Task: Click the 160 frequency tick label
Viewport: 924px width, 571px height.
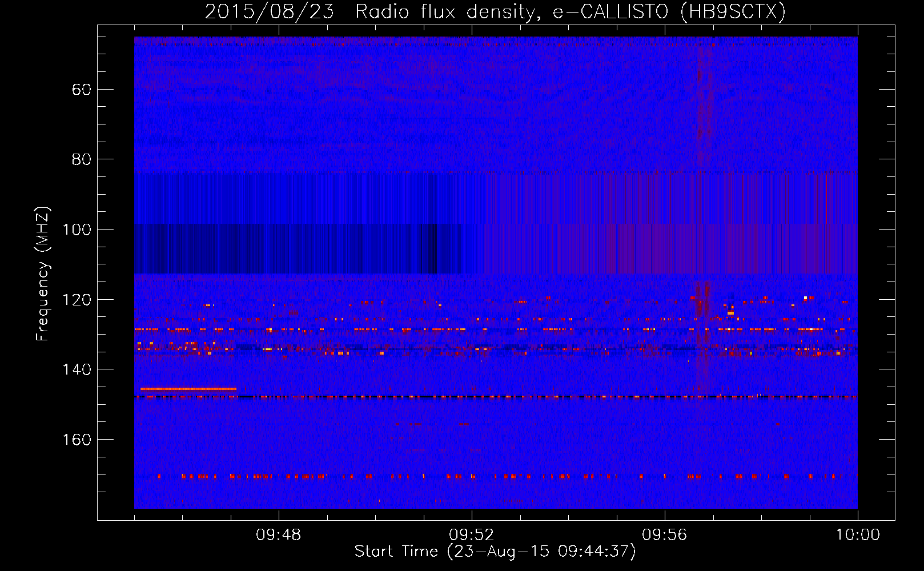Action: [x=77, y=440]
